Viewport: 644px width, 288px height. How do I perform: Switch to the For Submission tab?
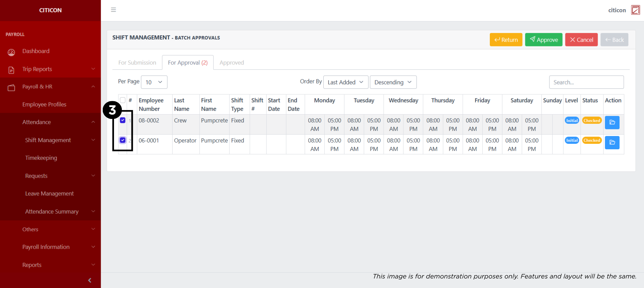[x=137, y=63]
